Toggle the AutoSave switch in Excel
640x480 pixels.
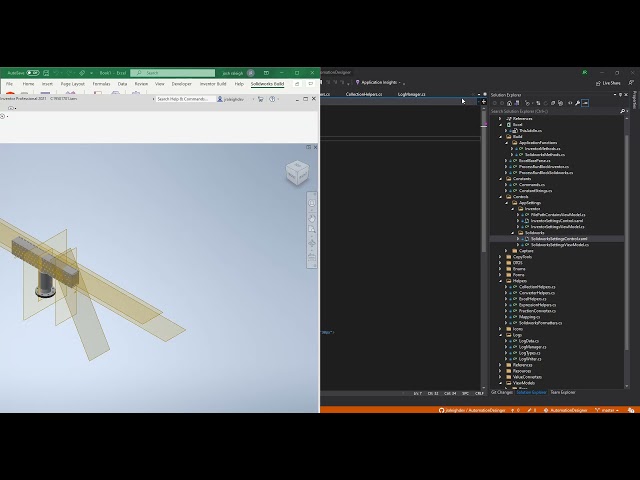(x=33, y=73)
